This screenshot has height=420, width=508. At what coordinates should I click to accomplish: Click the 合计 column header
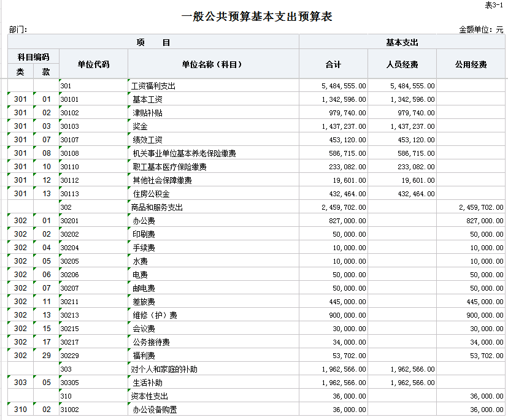(333, 64)
